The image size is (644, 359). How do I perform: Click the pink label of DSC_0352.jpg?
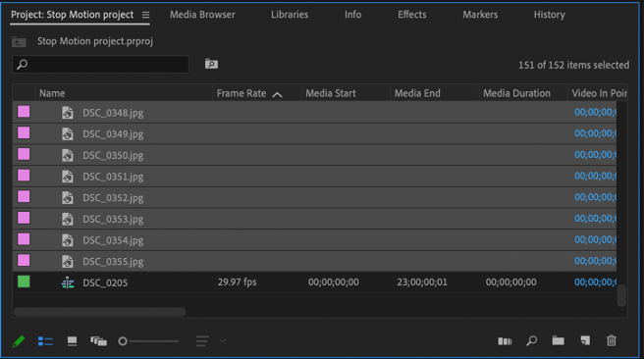[x=24, y=196]
